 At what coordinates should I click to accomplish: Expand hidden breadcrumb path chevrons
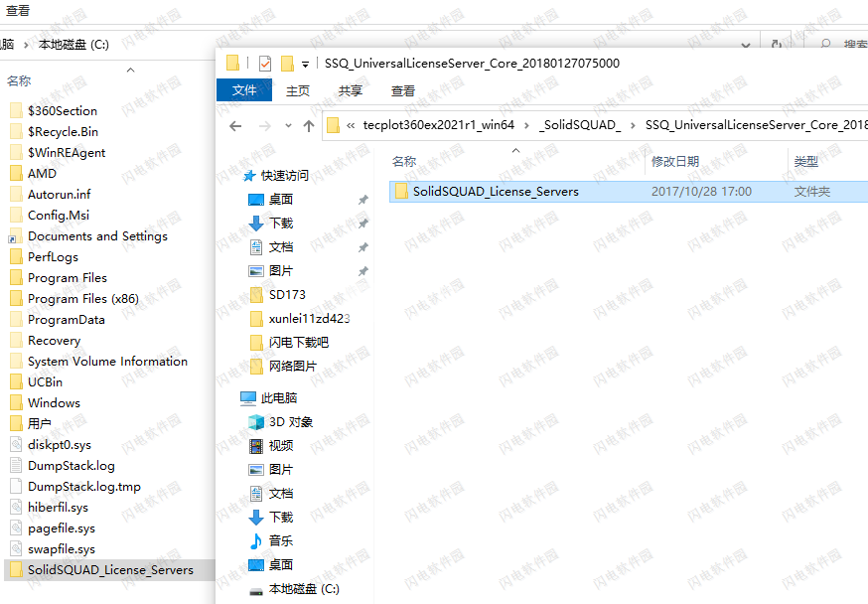click(351, 126)
